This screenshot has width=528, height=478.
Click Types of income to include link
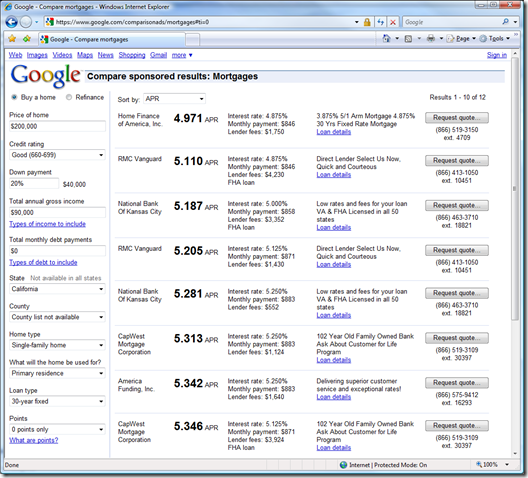tap(47, 224)
